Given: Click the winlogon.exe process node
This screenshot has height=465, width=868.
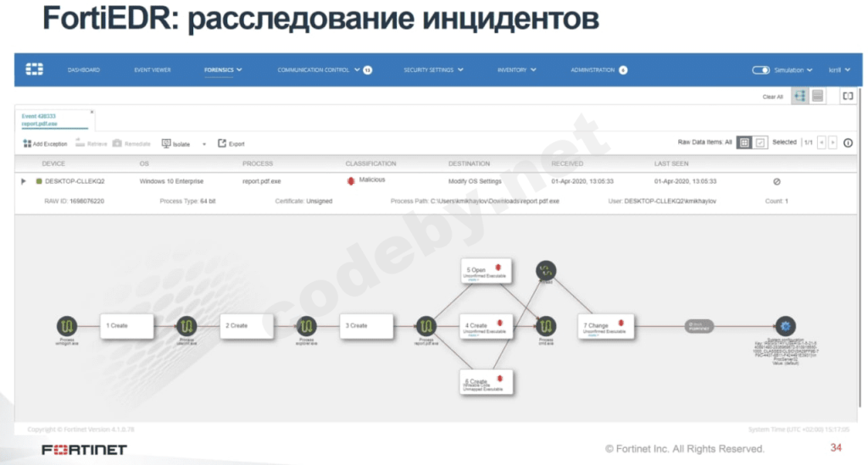Looking at the screenshot, I should [67, 325].
